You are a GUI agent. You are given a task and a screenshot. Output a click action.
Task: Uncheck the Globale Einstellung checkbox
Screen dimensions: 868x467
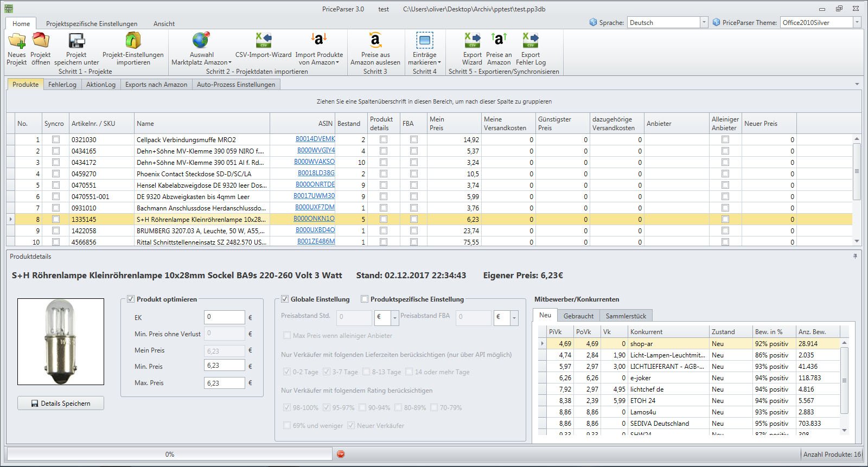(285, 299)
